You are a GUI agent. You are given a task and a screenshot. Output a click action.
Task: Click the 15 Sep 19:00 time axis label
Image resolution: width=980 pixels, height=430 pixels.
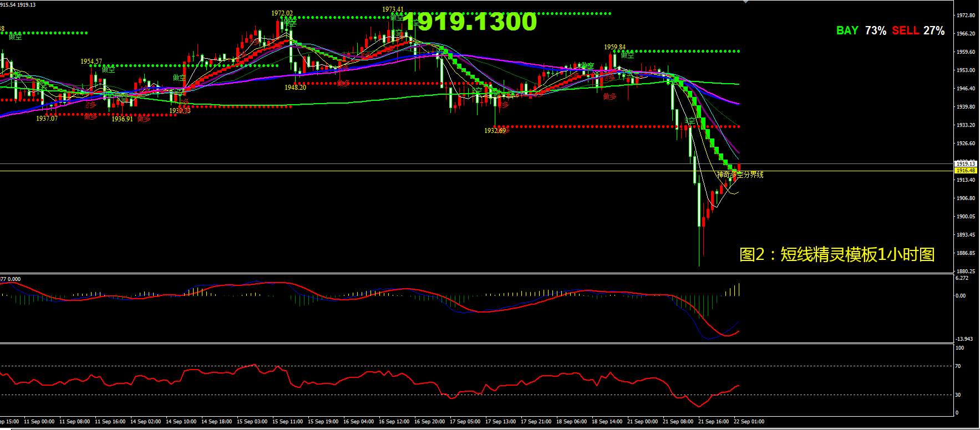[x=323, y=422]
